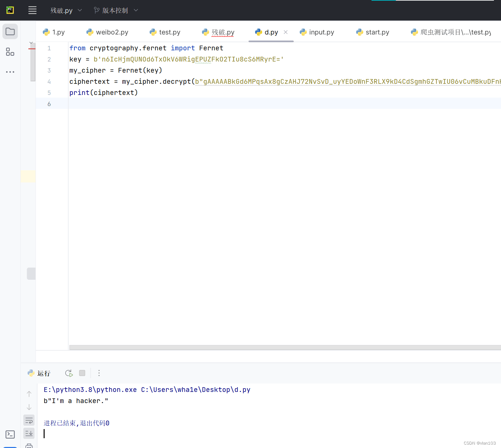
Task: Switch to the 1.py tab
Action: (x=54, y=32)
